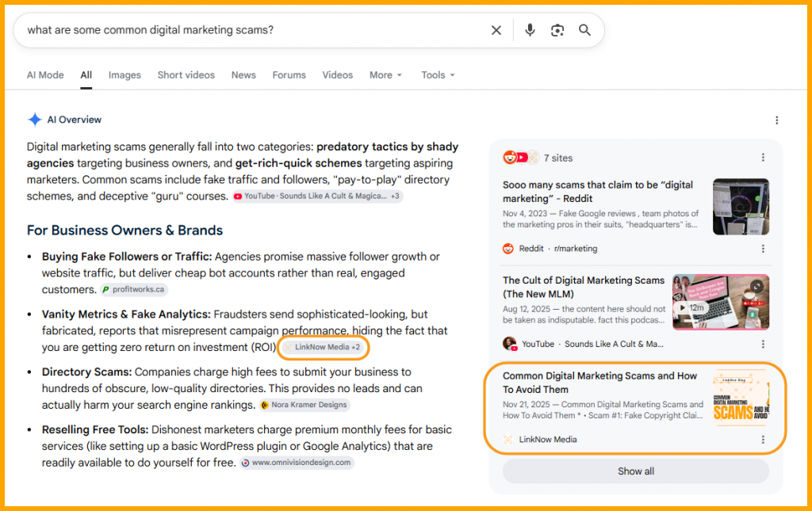This screenshot has width=812, height=511.
Task: Start voice search with the microphone icon
Action: coord(530,30)
